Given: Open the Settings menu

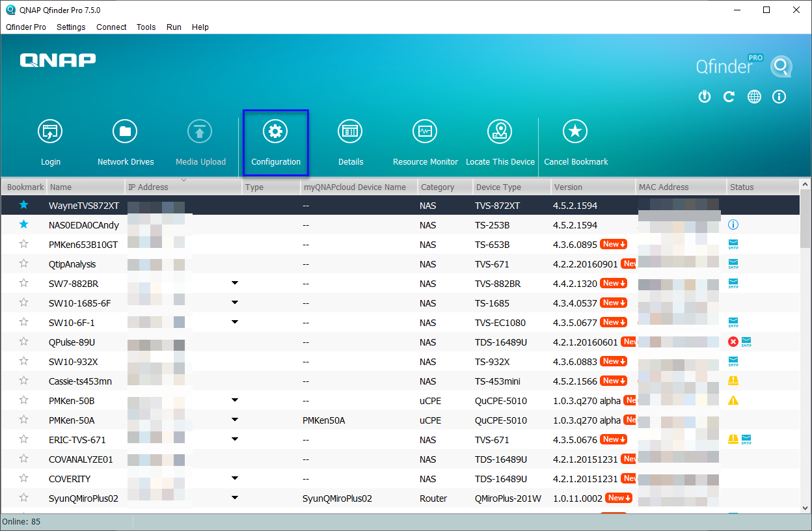Looking at the screenshot, I should tap(71, 27).
